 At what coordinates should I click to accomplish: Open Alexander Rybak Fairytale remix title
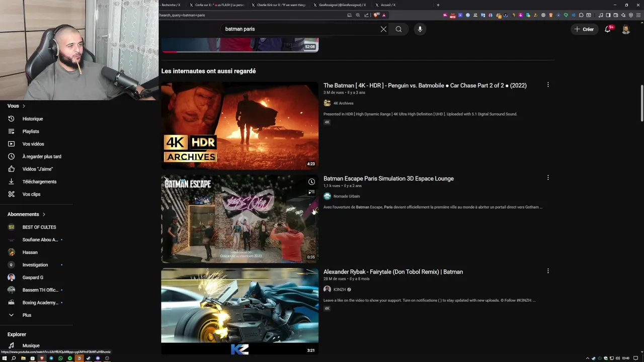point(393,271)
